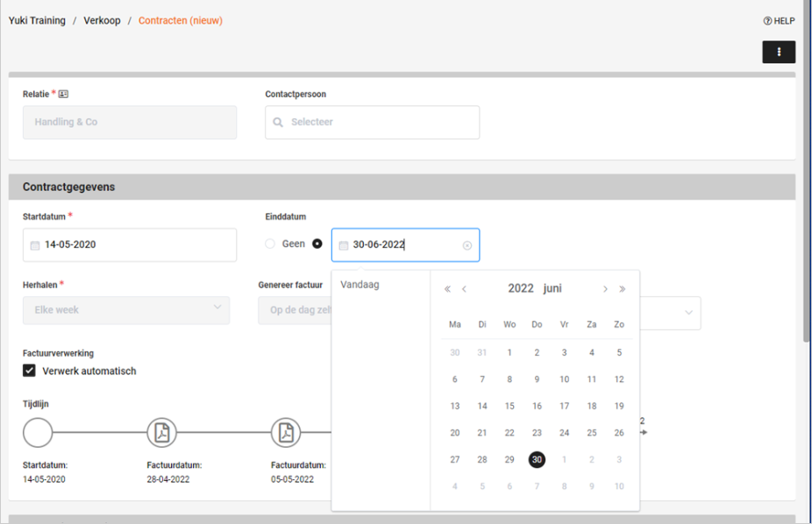Select June 1 in the calendar
Viewport: 812px width, 524px height.
pos(509,353)
